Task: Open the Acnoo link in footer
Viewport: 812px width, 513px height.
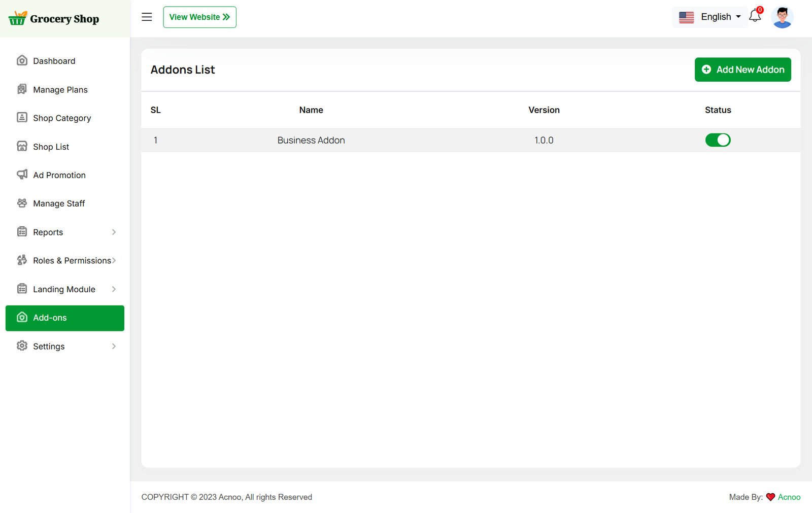Action: pyautogui.click(x=789, y=497)
